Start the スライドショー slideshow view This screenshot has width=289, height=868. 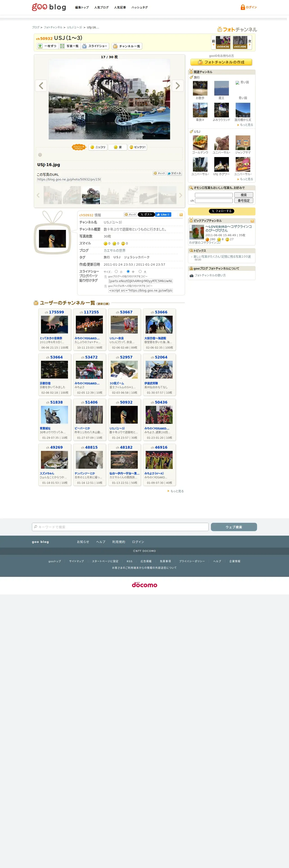tap(95, 46)
